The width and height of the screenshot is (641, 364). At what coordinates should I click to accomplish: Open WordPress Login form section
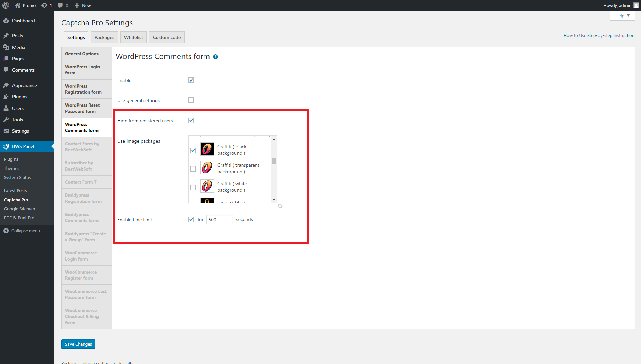coord(87,70)
